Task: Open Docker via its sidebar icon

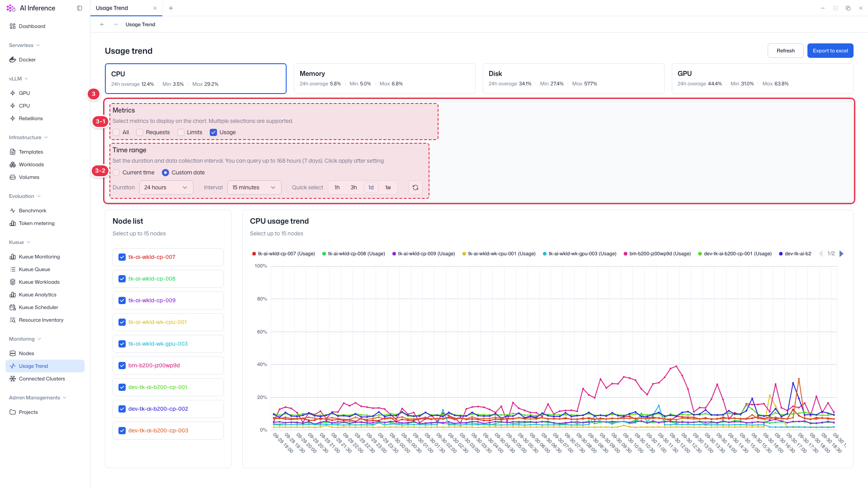Action: click(x=13, y=60)
